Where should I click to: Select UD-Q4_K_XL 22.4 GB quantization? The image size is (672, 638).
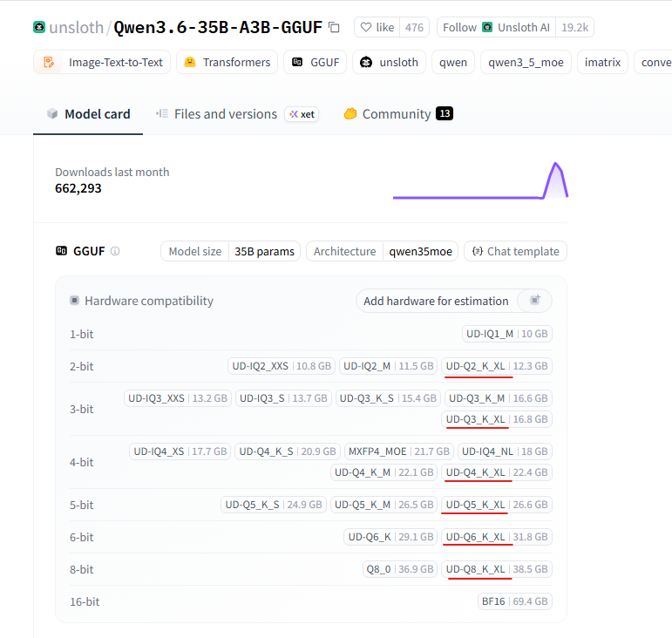(x=497, y=472)
